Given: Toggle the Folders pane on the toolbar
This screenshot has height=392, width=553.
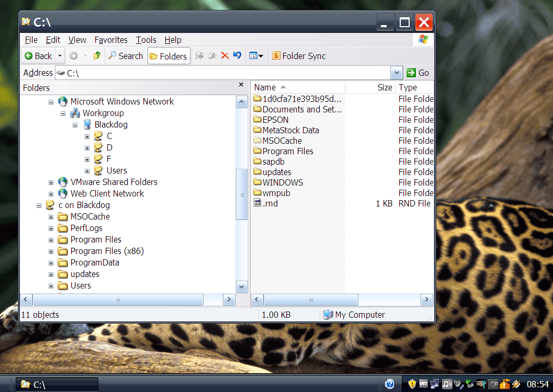Looking at the screenshot, I should 168,55.
